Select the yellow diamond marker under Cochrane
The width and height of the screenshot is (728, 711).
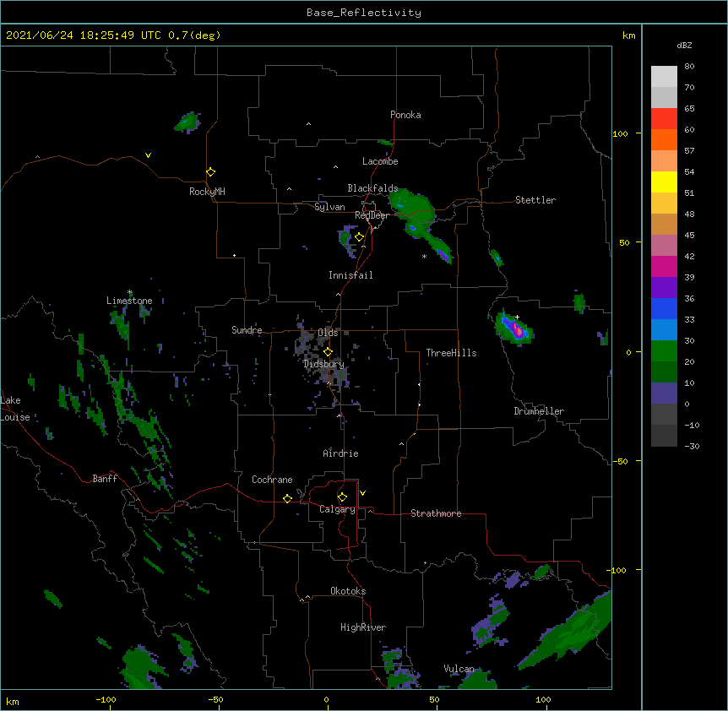tap(287, 498)
